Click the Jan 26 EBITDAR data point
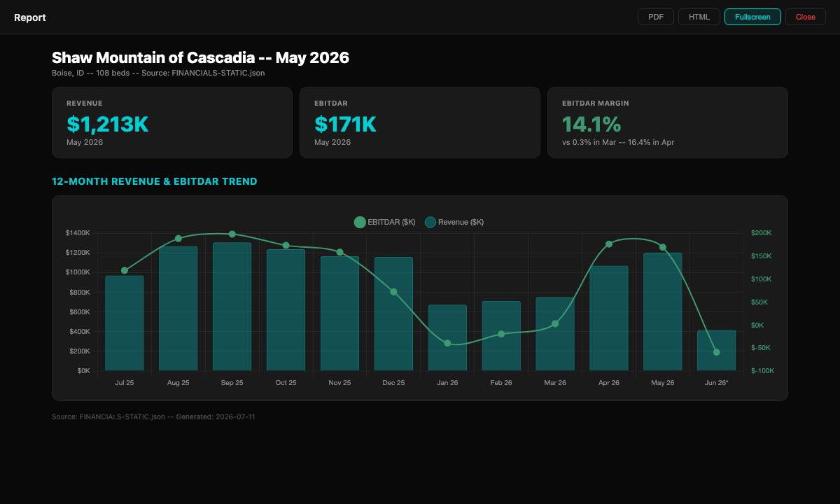The width and height of the screenshot is (840, 504). [447, 343]
